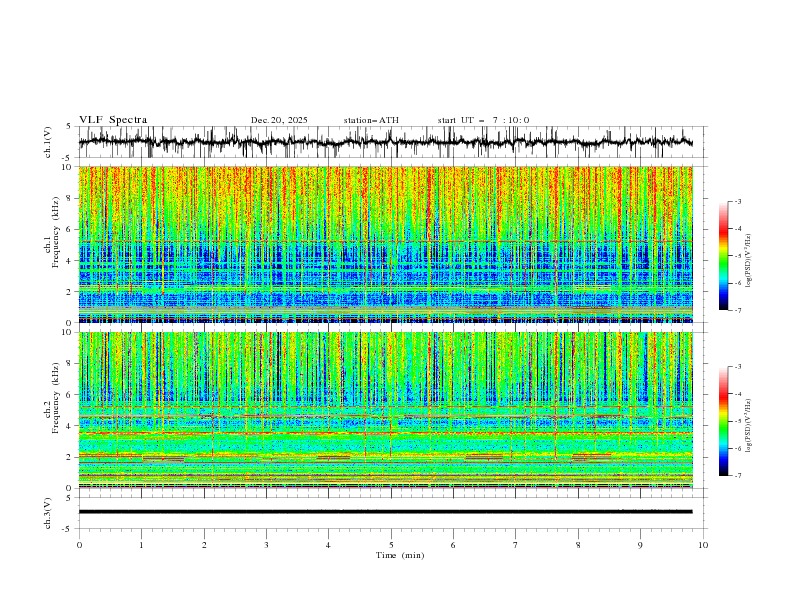
Task: Click the "VLF Spectra" title text
Action: 113,120
